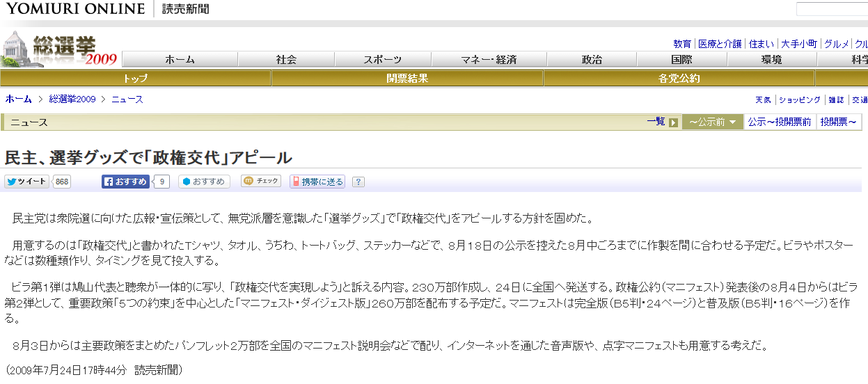This screenshot has width=868, height=384.
Task: Click the blue hexagon おすすめ button
Action: coord(205,182)
